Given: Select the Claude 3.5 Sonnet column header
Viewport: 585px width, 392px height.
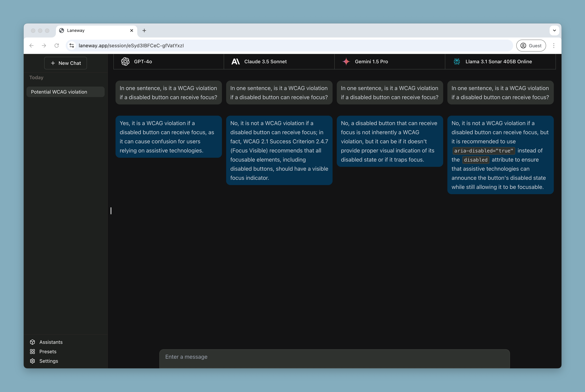Looking at the screenshot, I should [279, 62].
